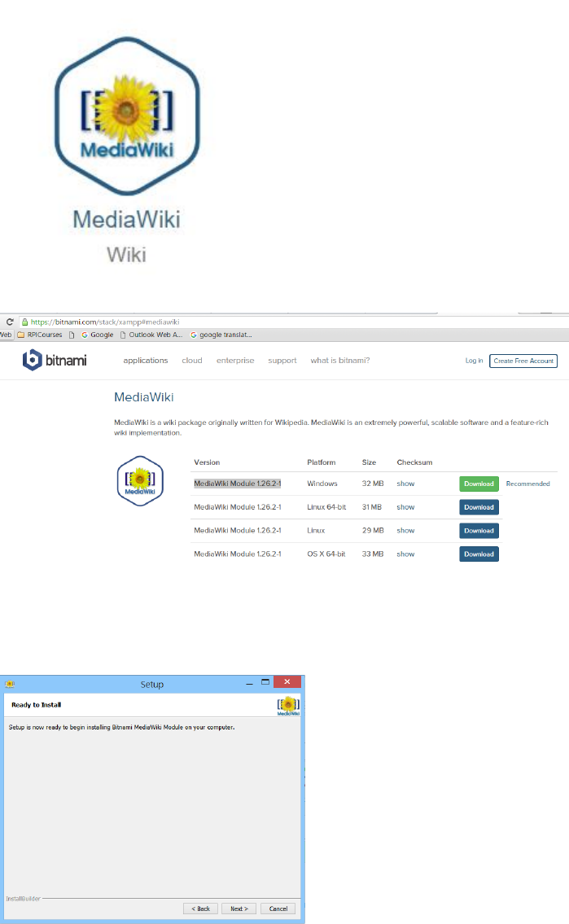569x924 pixels.
Task: Click the Back button in Setup
Action: [x=200, y=909]
